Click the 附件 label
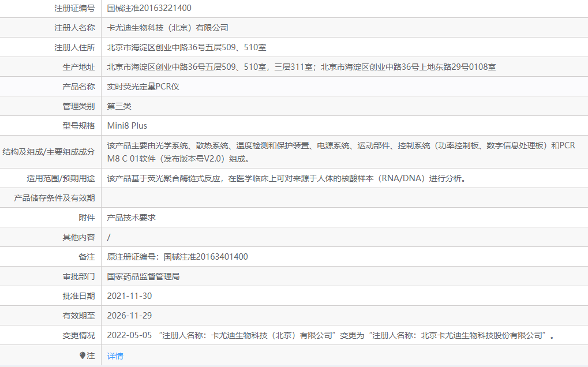588x367 pixels. 87,218
